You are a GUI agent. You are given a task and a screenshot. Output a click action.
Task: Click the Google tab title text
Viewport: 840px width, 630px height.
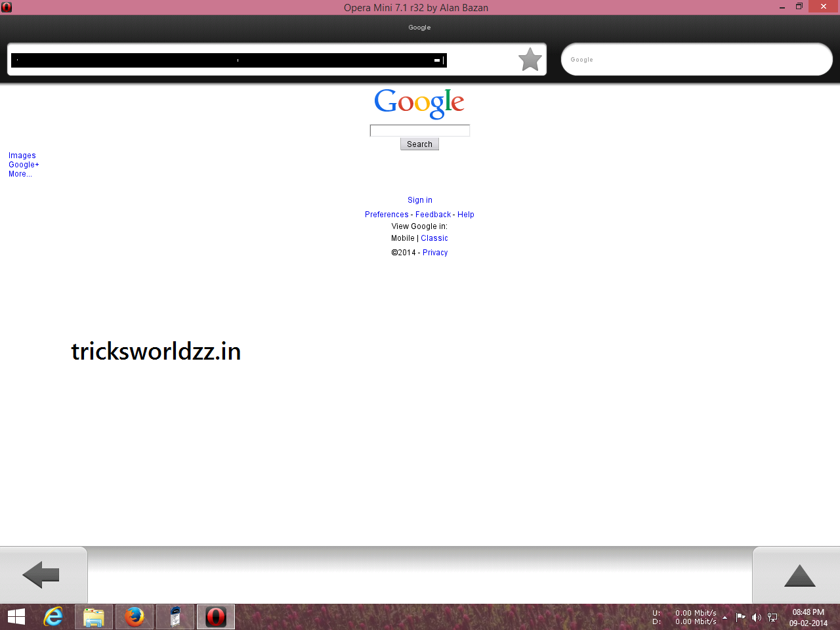(x=419, y=28)
